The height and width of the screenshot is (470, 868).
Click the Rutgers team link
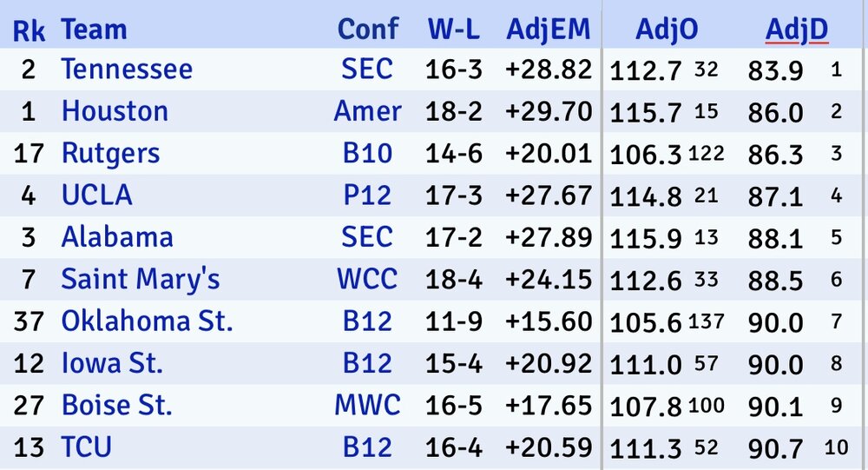tap(110, 154)
